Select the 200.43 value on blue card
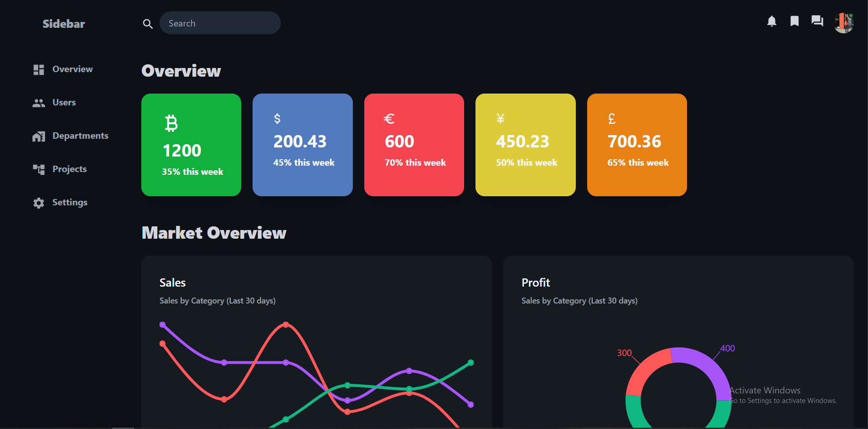This screenshot has width=868, height=429. 300,141
